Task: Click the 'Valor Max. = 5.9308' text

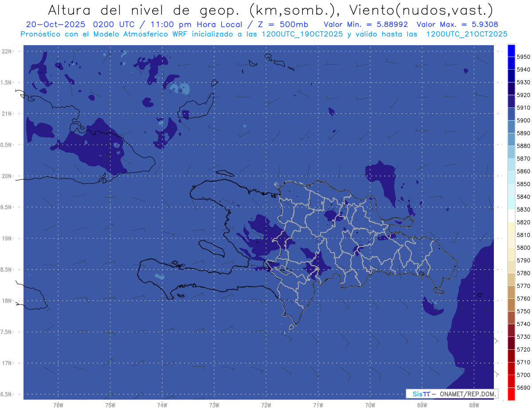Action: [x=458, y=24]
